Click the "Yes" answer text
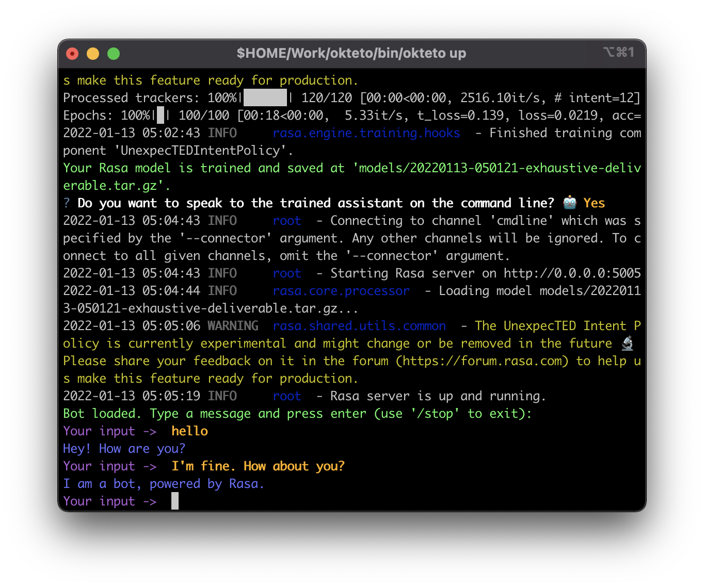The width and height of the screenshot is (704, 588). 594,203
